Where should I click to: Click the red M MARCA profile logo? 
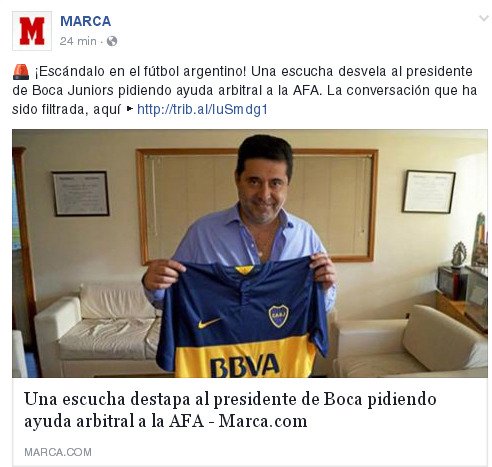tap(32, 31)
